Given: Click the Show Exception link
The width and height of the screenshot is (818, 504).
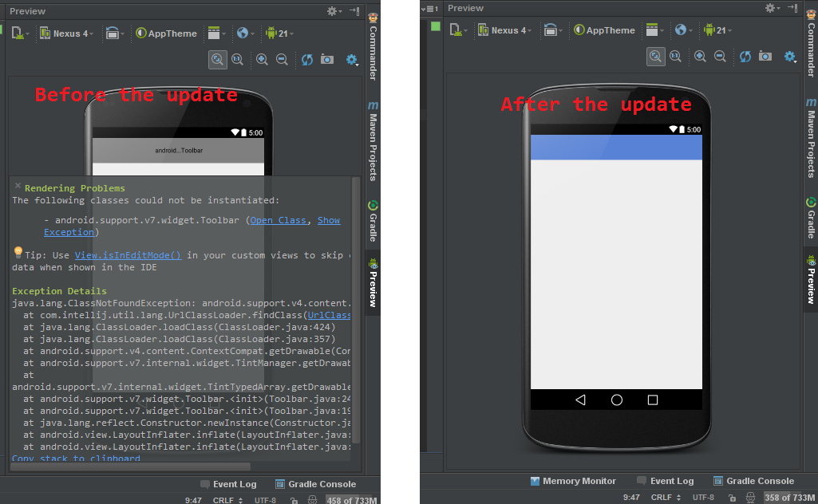Looking at the screenshot, I should (192, 226).
